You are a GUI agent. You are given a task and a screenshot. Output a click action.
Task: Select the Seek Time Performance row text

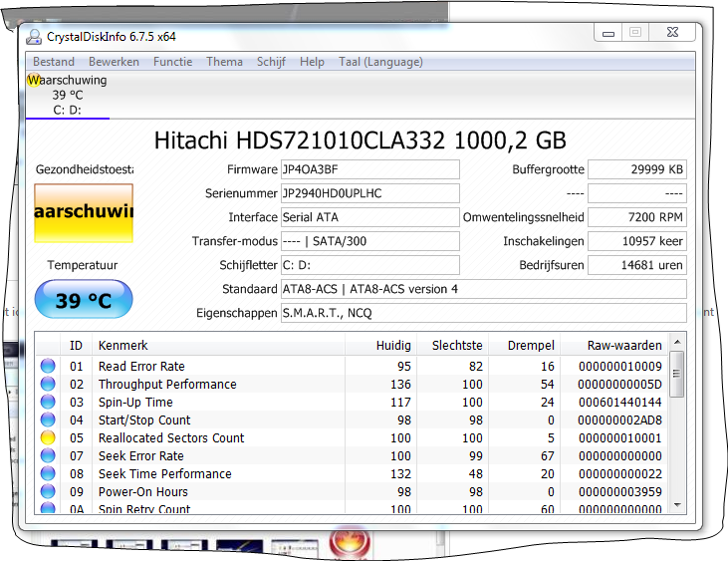(165, 474)
